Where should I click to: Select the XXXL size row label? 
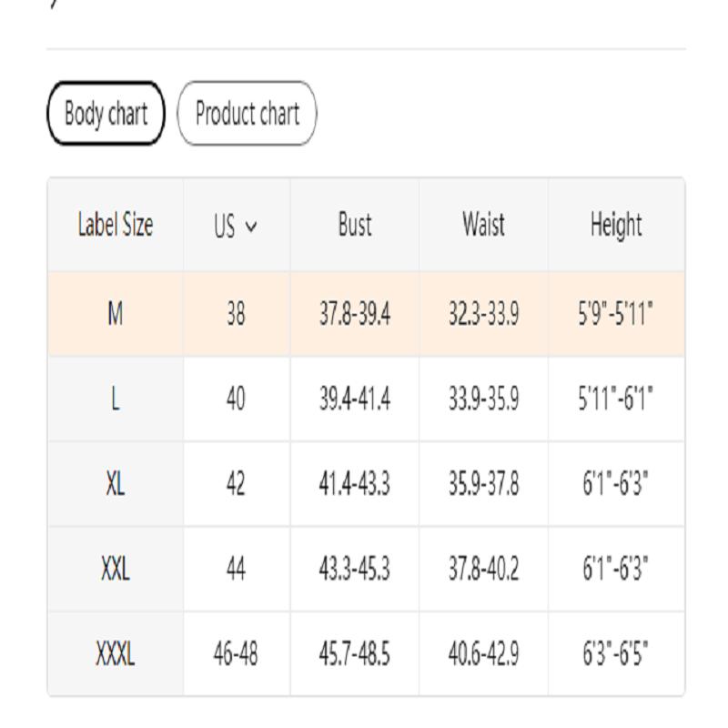point(116,654)
